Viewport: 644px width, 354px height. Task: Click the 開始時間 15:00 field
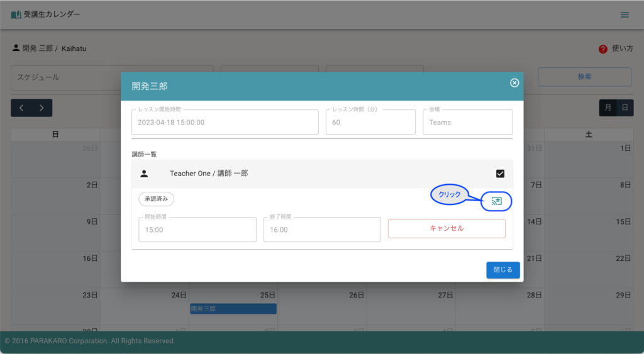pyautogui.click(x=197, y=230)
